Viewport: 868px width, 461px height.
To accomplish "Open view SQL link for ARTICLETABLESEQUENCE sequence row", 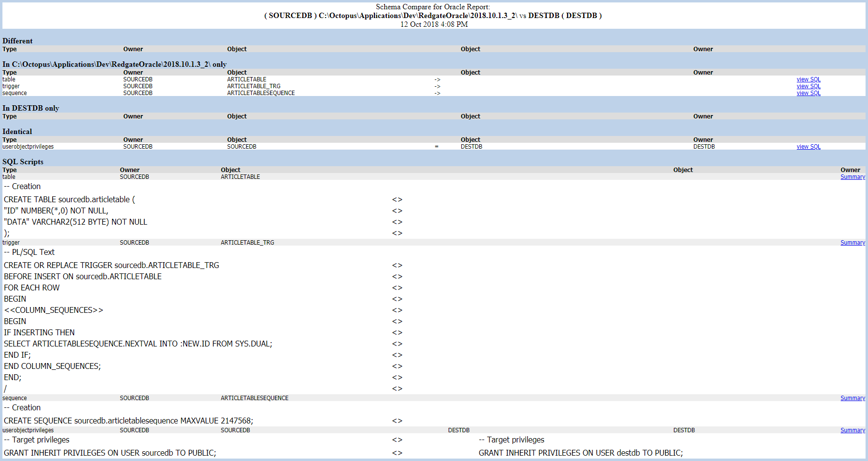I will tap(808, 93).
